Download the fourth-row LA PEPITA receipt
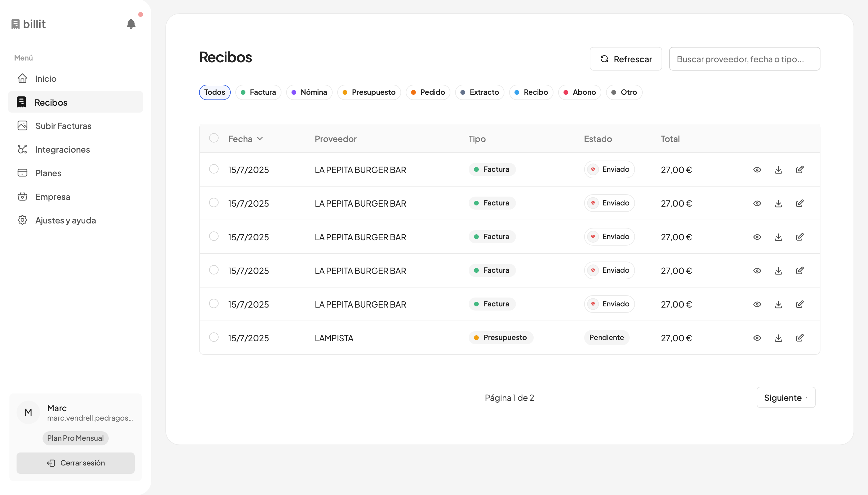 pos(779,271)
